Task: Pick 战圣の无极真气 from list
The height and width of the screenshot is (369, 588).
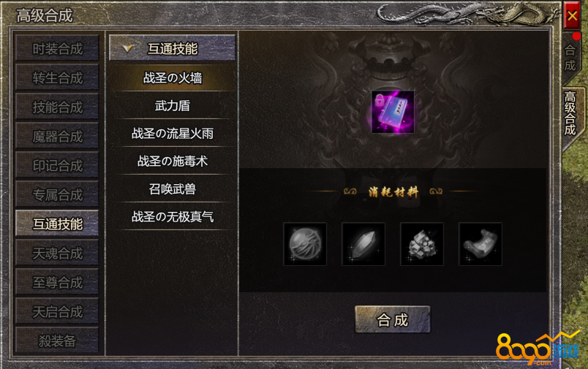Action: click(x=173, y=216)
